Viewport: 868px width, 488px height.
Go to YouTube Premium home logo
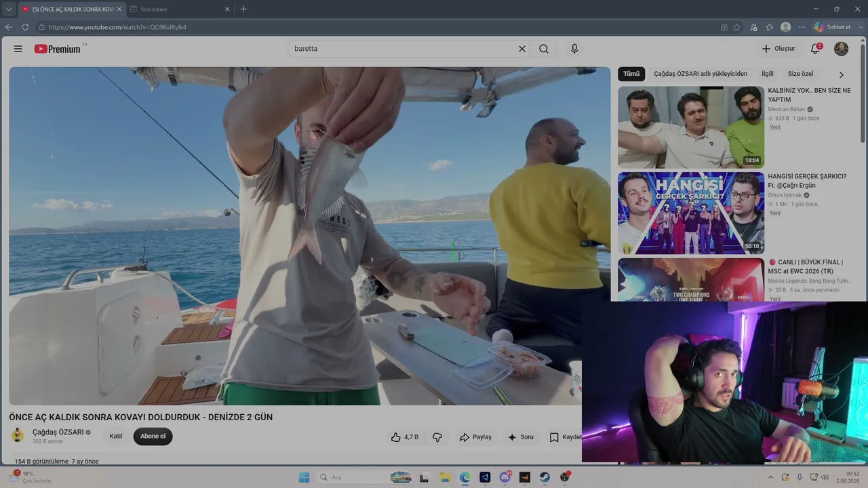(58, 49)
